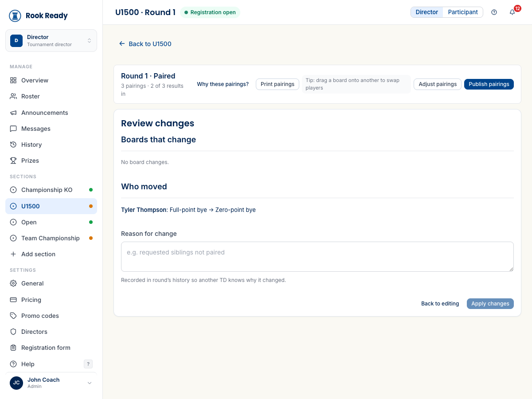
Task: Open Prizes trophy icon in sidebar
Action: coord(13,160)
